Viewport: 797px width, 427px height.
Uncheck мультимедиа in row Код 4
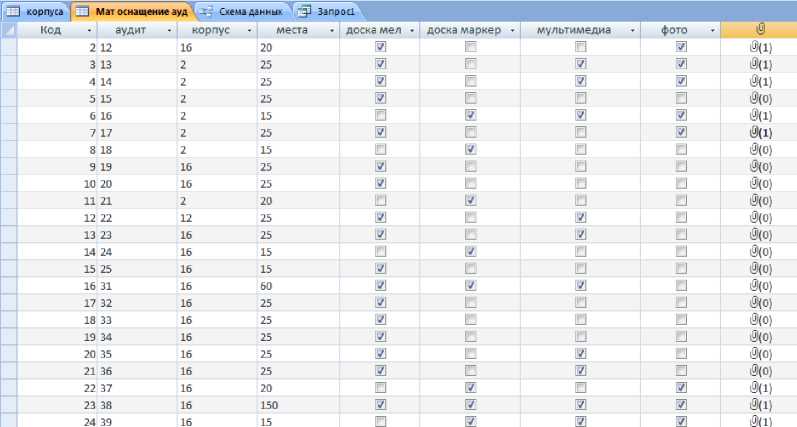(x=580, y=81)
